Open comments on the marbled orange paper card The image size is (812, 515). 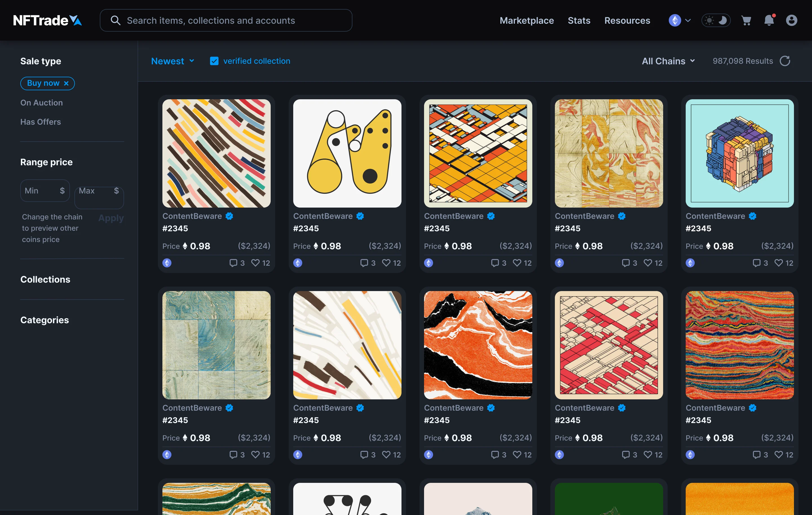tap(626, 263)
